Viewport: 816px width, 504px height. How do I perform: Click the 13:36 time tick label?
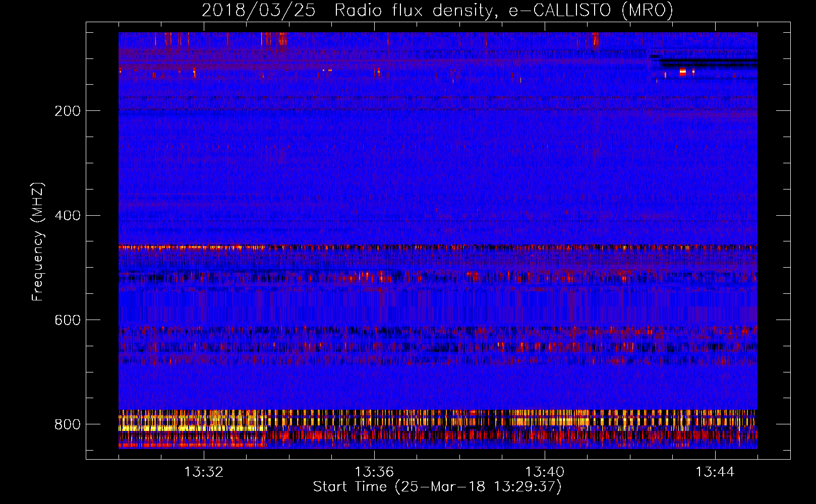tap(374, 472)
